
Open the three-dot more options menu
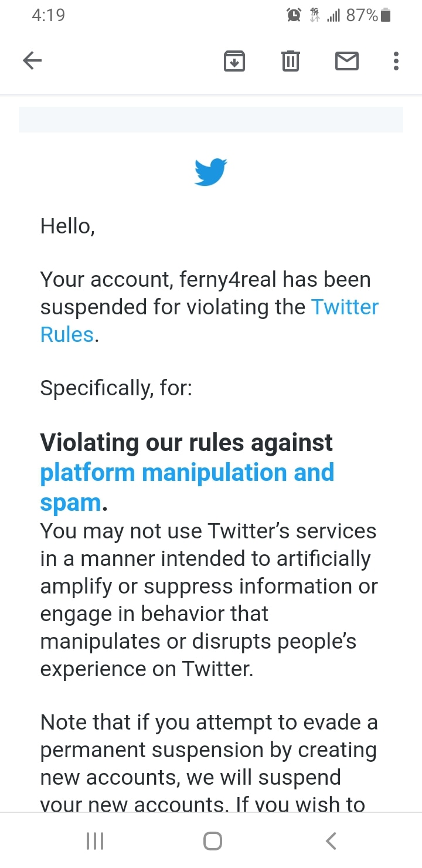[396, 61]
